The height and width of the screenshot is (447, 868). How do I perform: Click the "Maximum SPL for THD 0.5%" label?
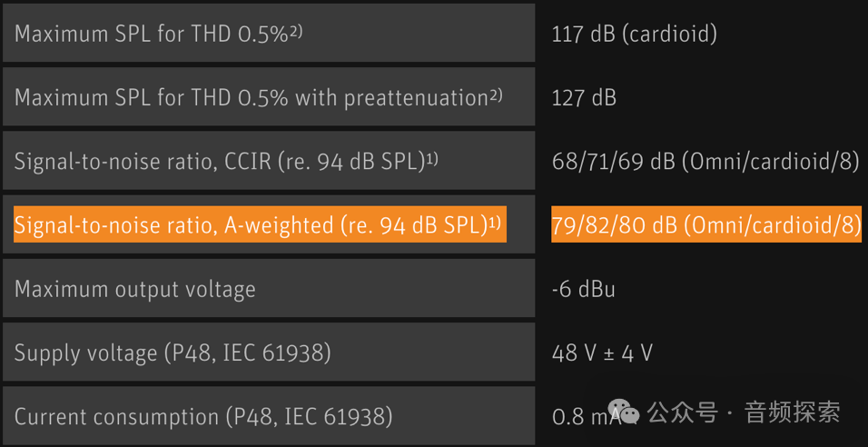pos(151,35)
